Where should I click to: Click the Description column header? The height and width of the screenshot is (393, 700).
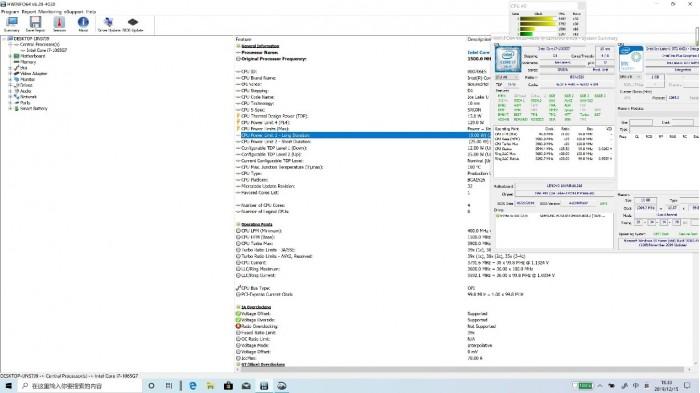pos(479,39)
